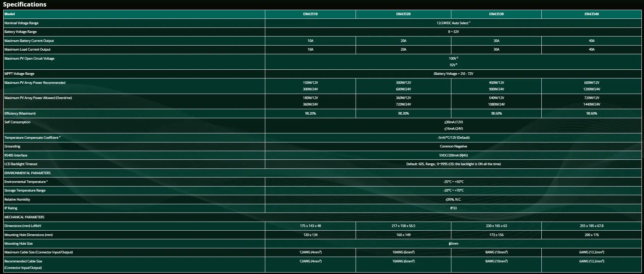Click the LCD Backlight Timeout row label
Image resolution: width=644 pixels, height=274 pixels.
pos(21,164)
